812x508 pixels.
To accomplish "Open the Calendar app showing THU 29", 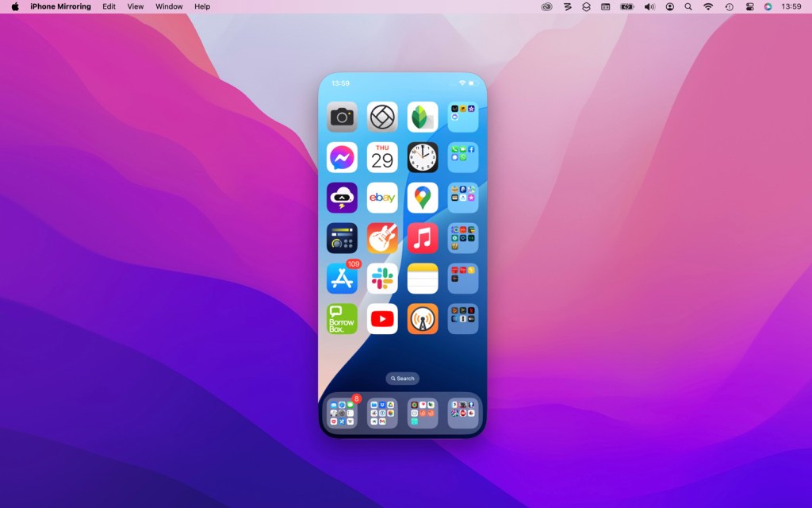I will pyautogui.click(x=382, y=157).
